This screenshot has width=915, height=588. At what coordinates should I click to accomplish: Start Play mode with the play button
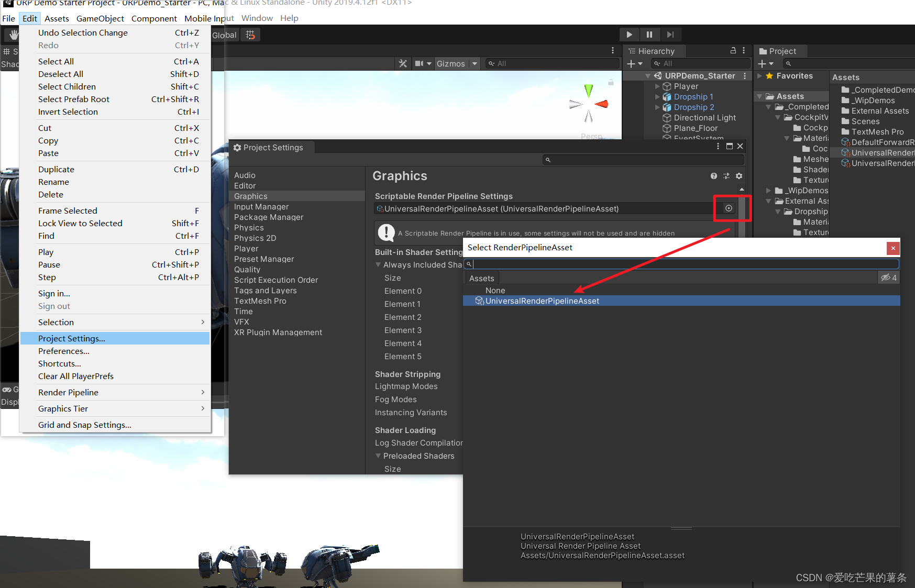629,35
